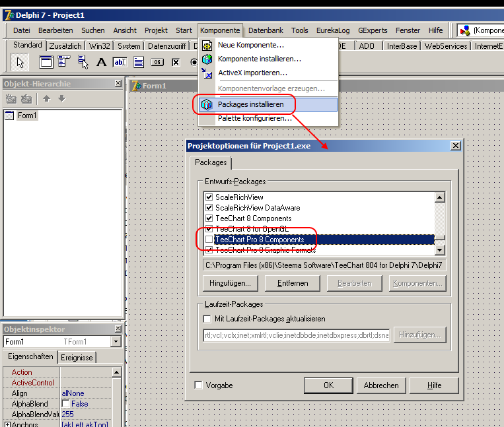Viewport: 504px width, 427px height.
Task: Click new item icon in Objekt-Hierarchie toolbar
Action: 11,99
